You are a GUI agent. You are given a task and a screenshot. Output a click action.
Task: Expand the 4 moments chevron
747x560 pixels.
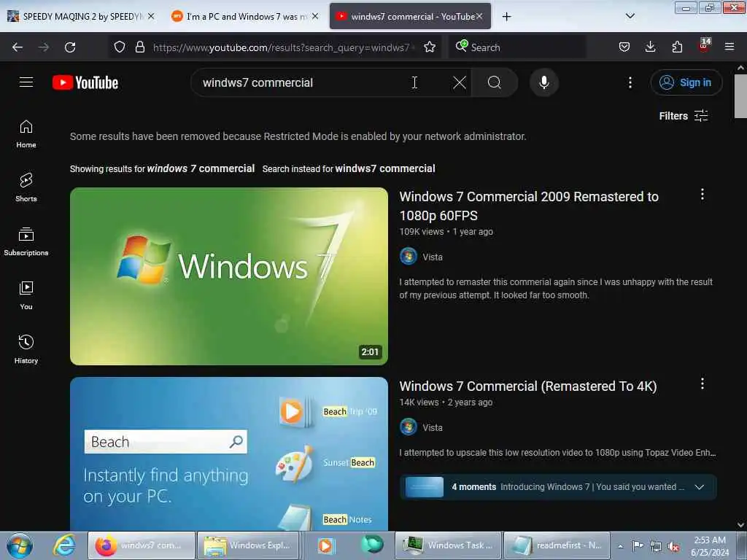click(x=699, y=487)
